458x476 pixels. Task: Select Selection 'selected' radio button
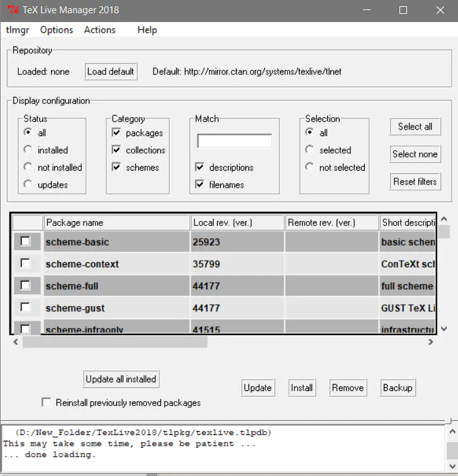click(x=310, y=150)
